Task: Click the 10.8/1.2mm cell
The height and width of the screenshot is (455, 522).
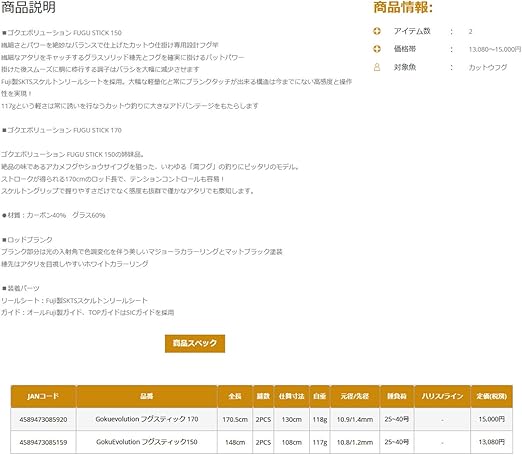Action: point(355,442)
